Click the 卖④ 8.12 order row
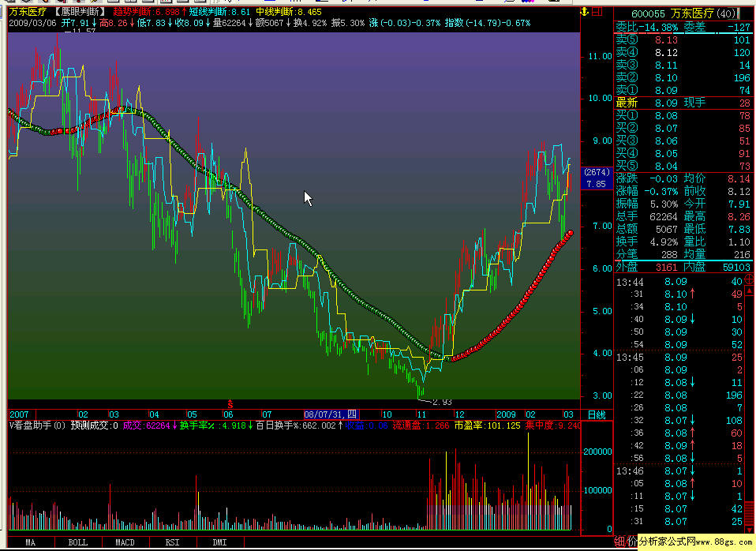Image resolution: width=756 pixels, height=551 pixels. click(x=683, y=53)
